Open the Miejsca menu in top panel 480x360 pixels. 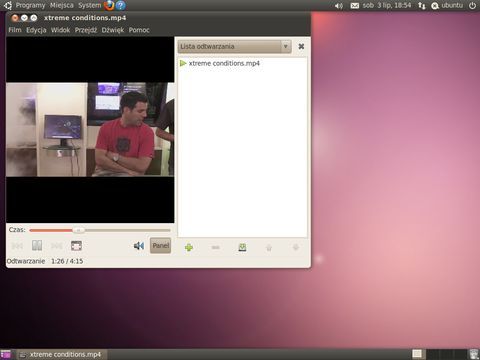pos(62,5)
